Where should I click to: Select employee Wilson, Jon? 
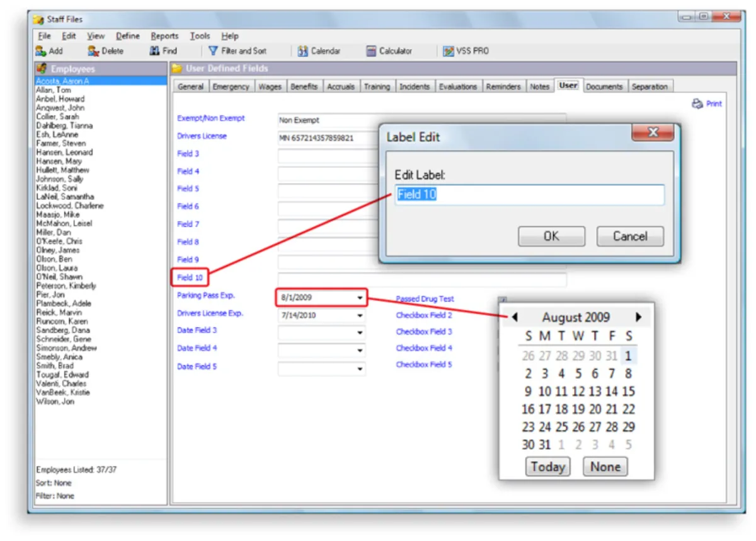click(55, 402)
